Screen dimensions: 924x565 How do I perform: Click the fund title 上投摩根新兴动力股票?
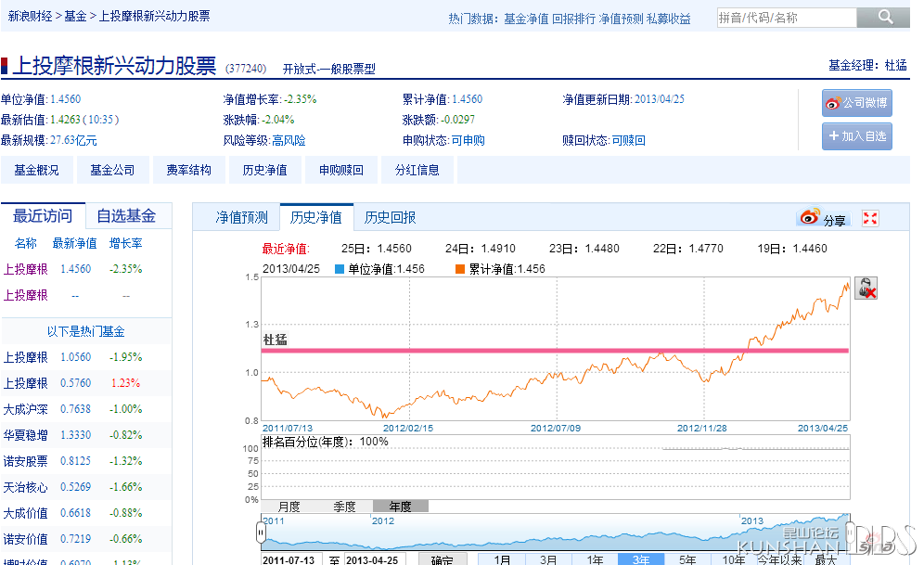coord(114,65)
